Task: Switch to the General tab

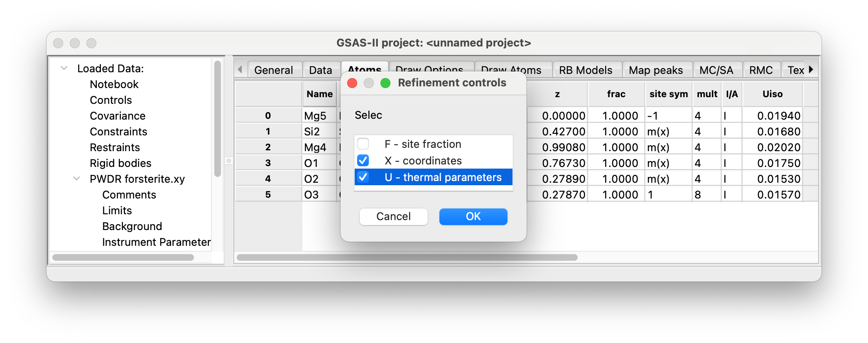Action: pyautogui.click(x=273, y=70)
